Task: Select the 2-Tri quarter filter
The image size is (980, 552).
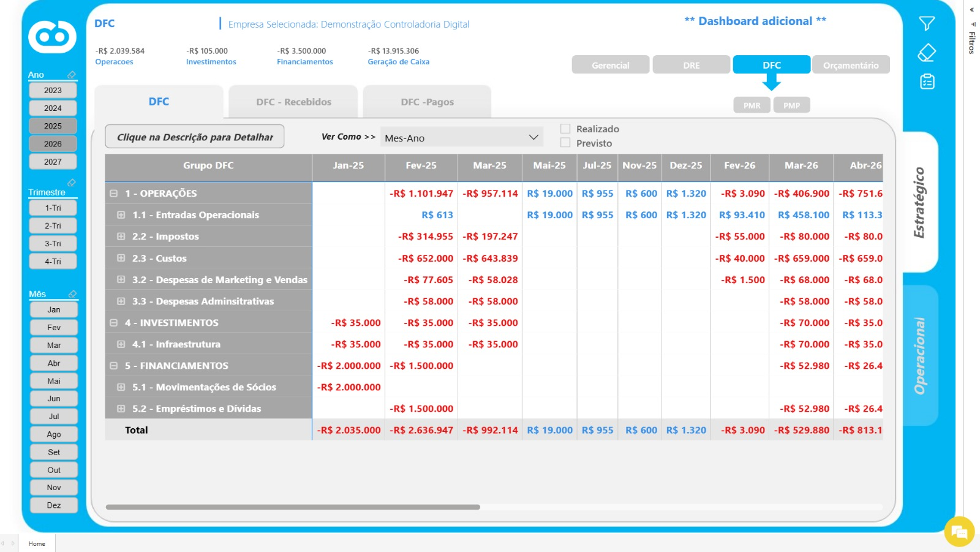Action: point(53,225)
